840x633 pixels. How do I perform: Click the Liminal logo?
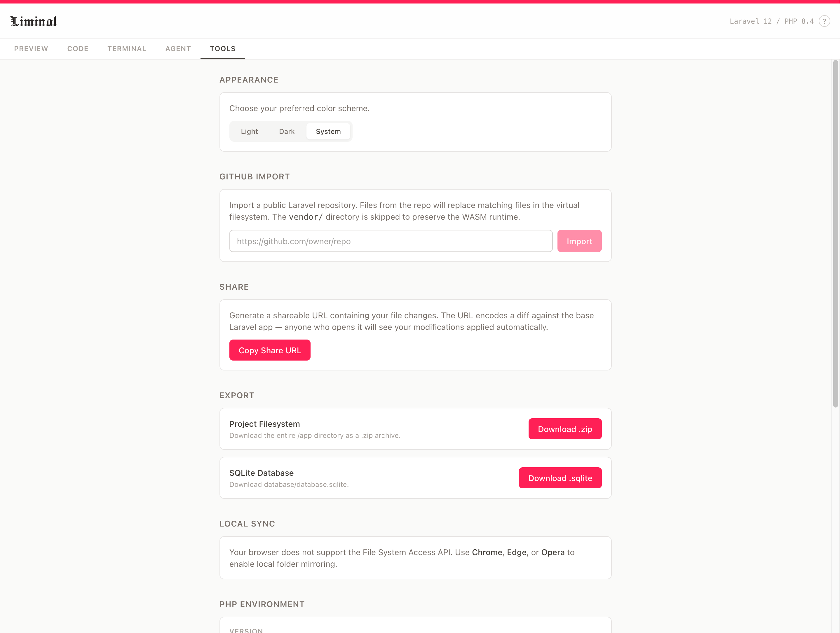[x=33, y=21]
